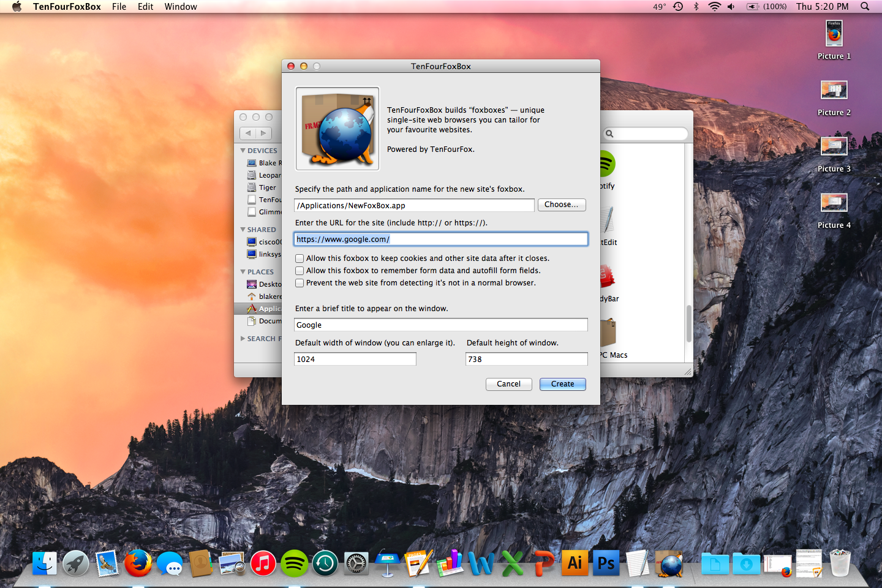Select Picture 3 on the desktop

[x=834, y=153]
